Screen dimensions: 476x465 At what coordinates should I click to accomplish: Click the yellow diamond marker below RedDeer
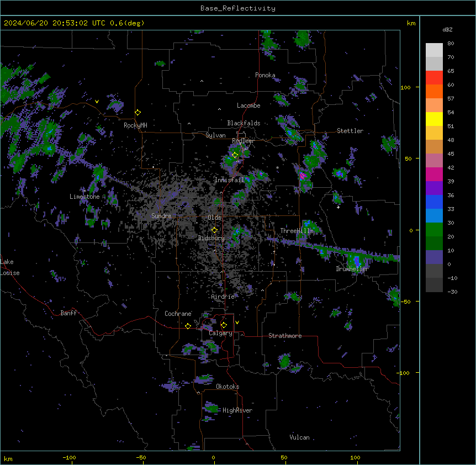coord(235,155)
